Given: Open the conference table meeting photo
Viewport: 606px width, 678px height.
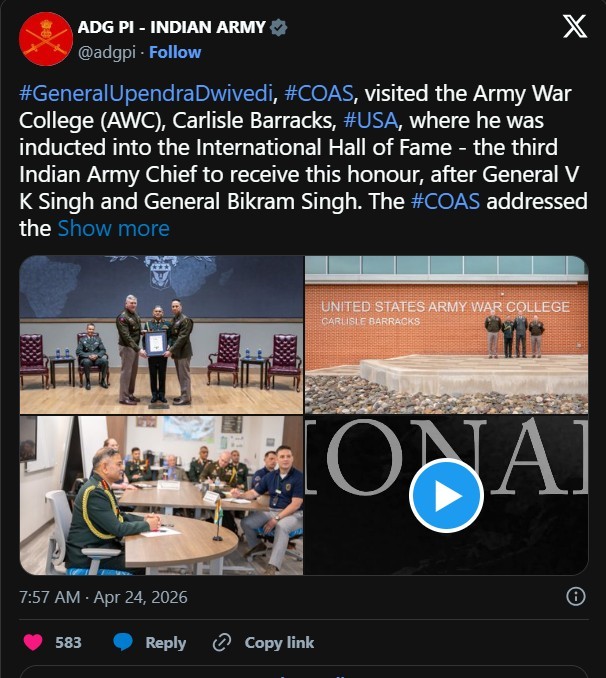Looking at the screenshot, I should click(161, 495).
